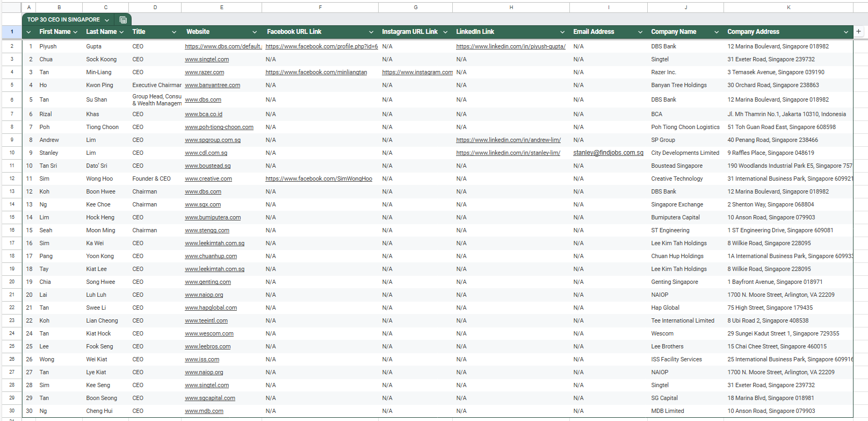Open the www.genting.com link

pyautogui.click(x=208, y=282)
